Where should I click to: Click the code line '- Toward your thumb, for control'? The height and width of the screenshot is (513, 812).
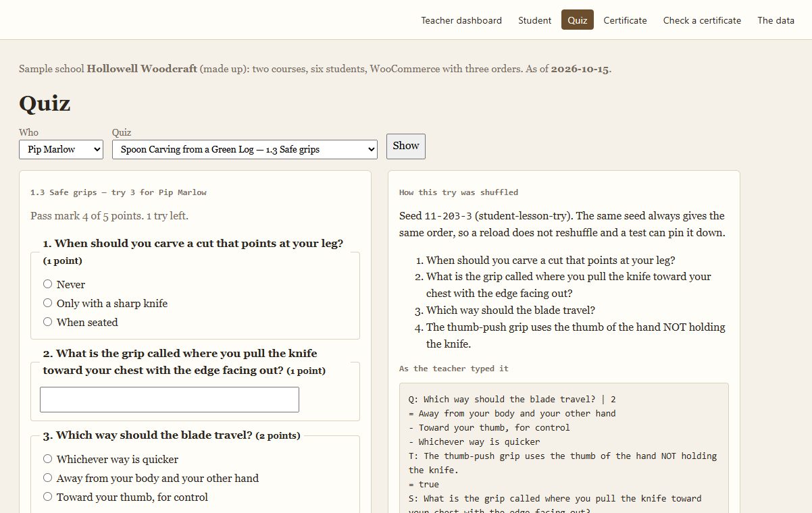coord(489,427)
